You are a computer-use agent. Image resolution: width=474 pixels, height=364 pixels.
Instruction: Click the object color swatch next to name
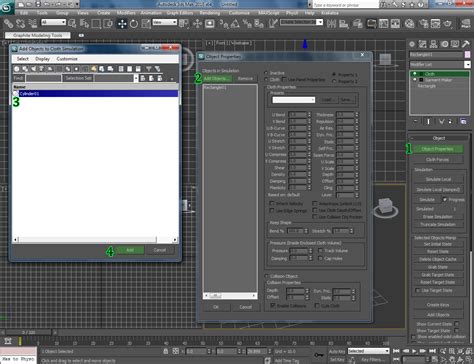[468, 54]
